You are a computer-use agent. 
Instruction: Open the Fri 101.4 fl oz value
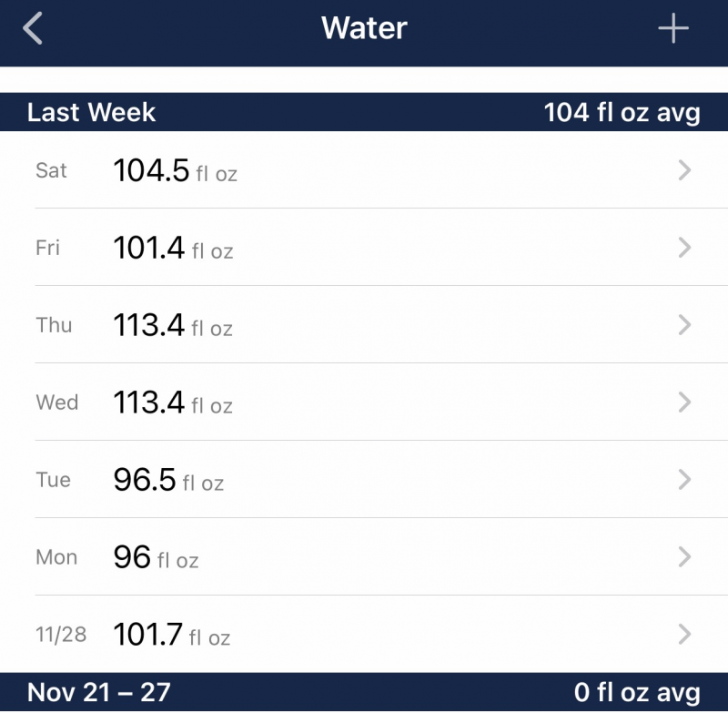[x=173, y=248]
